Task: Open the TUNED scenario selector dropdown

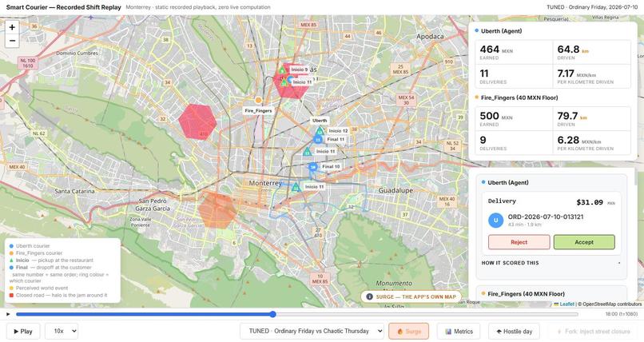Action: click(312, 331)
